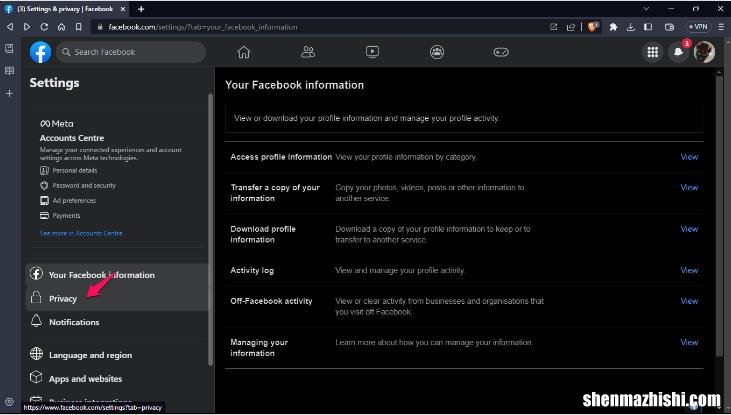Screen dimensions: 731x415
Task: Open Apps and websites settings
Action: click(85, 379)
